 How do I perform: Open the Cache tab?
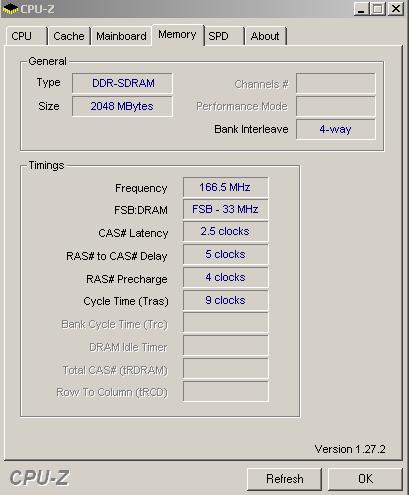point(69,36)
